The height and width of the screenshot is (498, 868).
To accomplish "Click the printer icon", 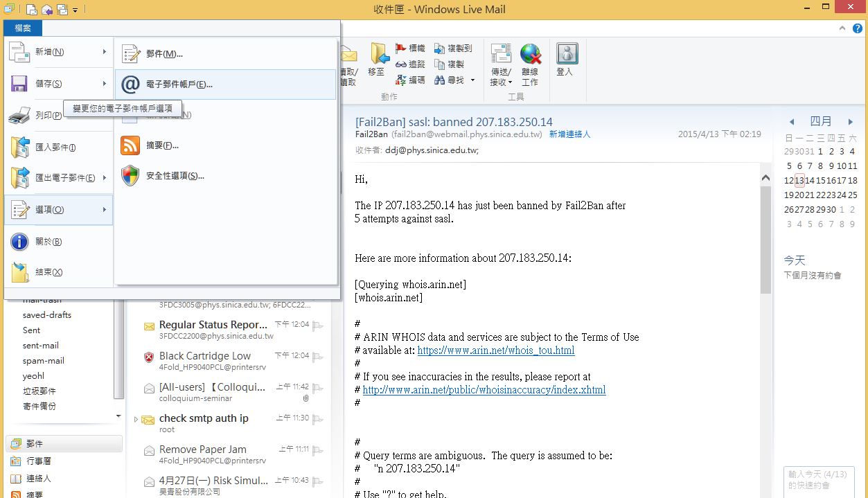I will click(19, 116).
